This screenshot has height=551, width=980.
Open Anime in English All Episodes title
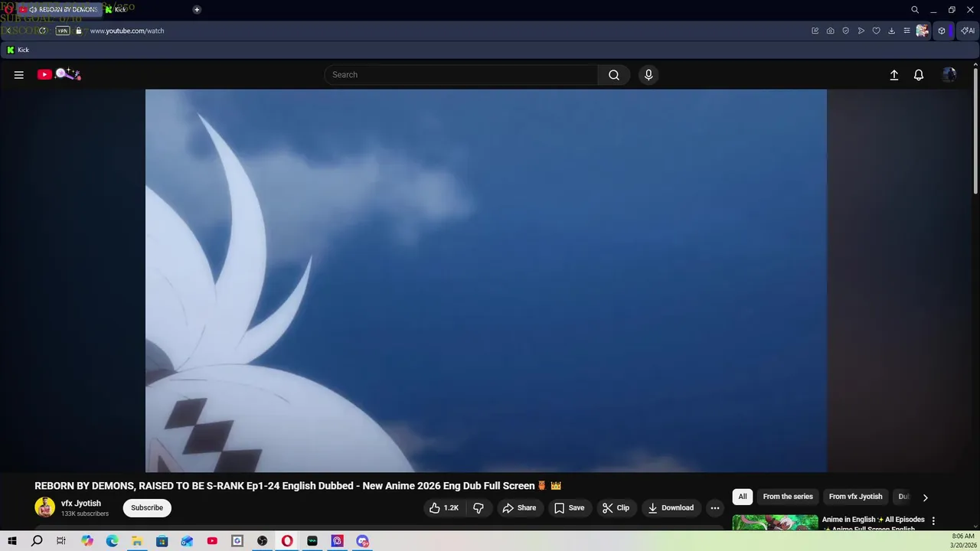[x=873, y=523]
